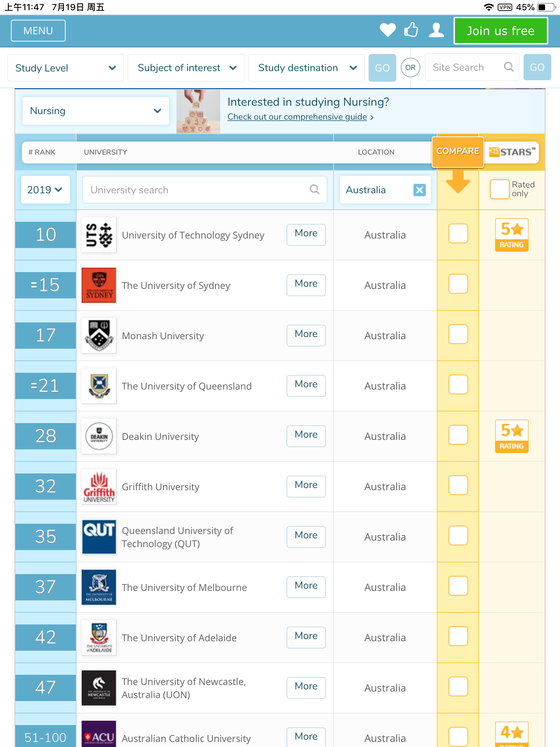Open the user profile icon
The width and height of the screenshot is (560, 747).
coord(436,30)
